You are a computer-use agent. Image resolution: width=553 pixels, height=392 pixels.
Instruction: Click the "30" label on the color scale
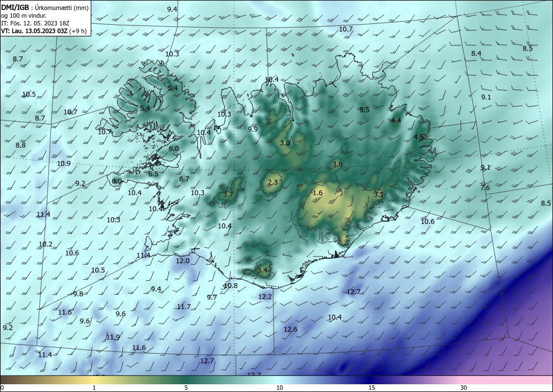point(464,388)
